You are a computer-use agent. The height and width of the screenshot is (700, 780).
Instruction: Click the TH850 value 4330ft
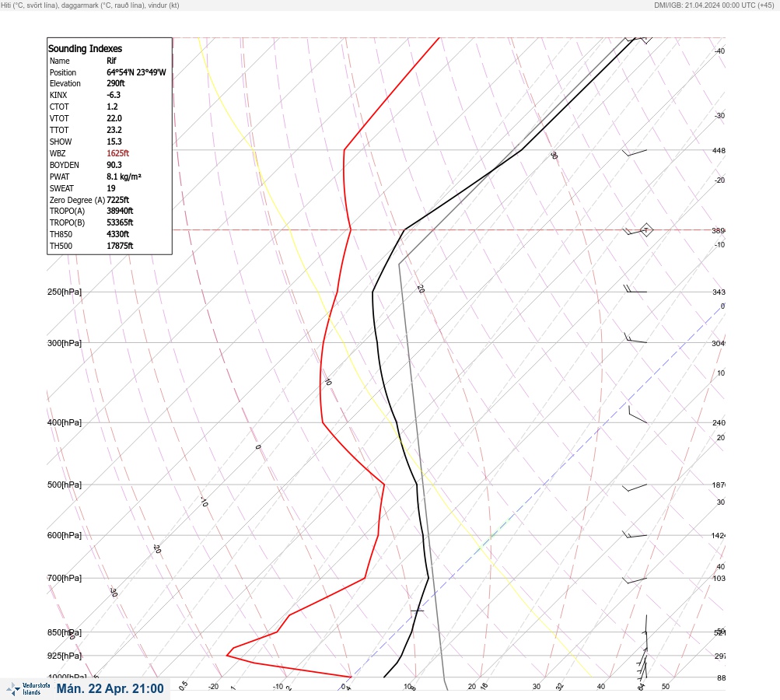[x=118, y=234]
